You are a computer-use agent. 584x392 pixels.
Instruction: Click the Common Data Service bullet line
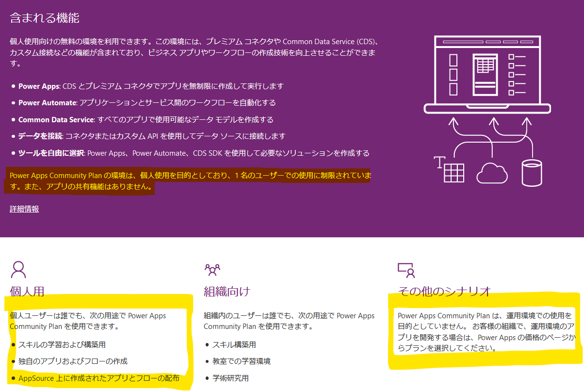pyautogui.click(x=142, y=119)
